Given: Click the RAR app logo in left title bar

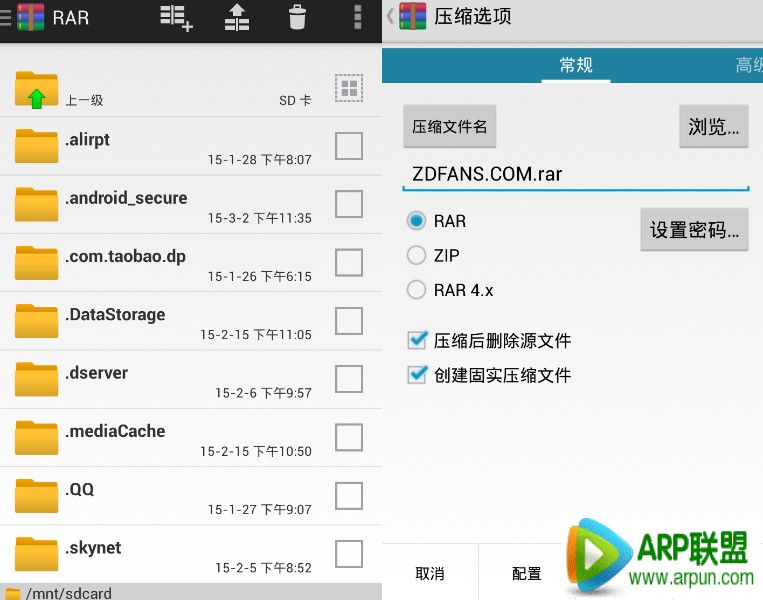Looking at the screenshot, I should [x=30, y=17].
